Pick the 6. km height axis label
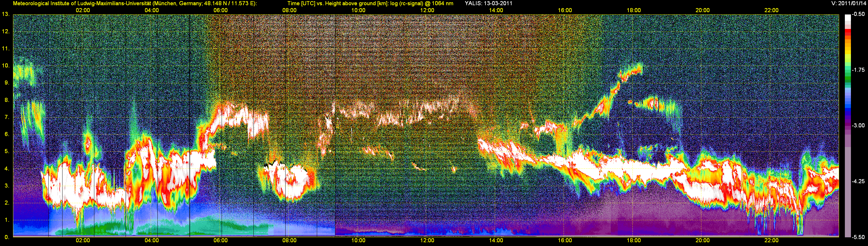The image size is (868, 246). pos(7,134)
